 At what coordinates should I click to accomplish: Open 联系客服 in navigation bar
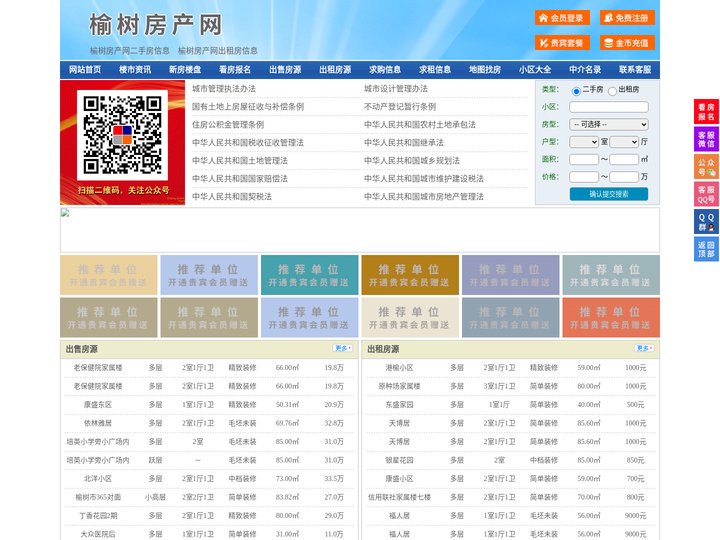coord(635,70)
